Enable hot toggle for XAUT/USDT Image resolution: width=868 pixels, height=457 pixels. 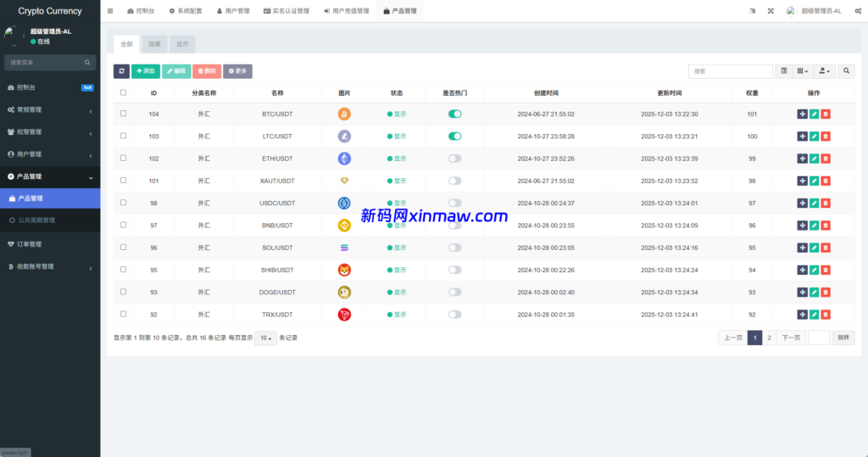click(454, 181)
